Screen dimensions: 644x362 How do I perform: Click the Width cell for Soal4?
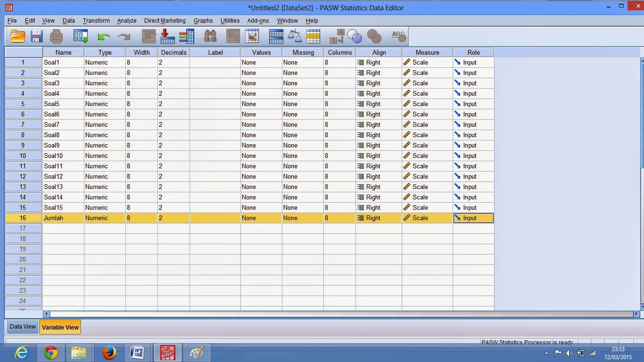(141, 93)
